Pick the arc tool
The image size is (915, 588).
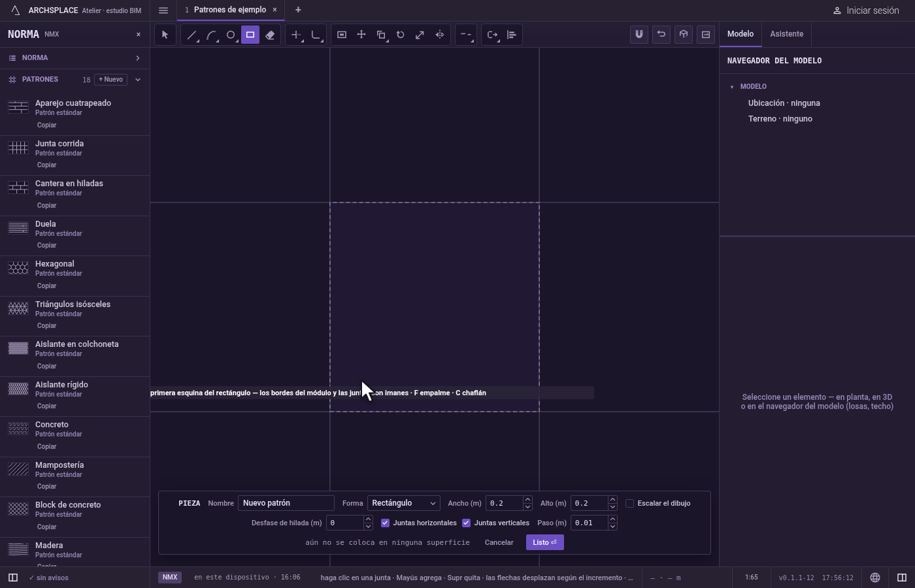(x=211, y=35)
